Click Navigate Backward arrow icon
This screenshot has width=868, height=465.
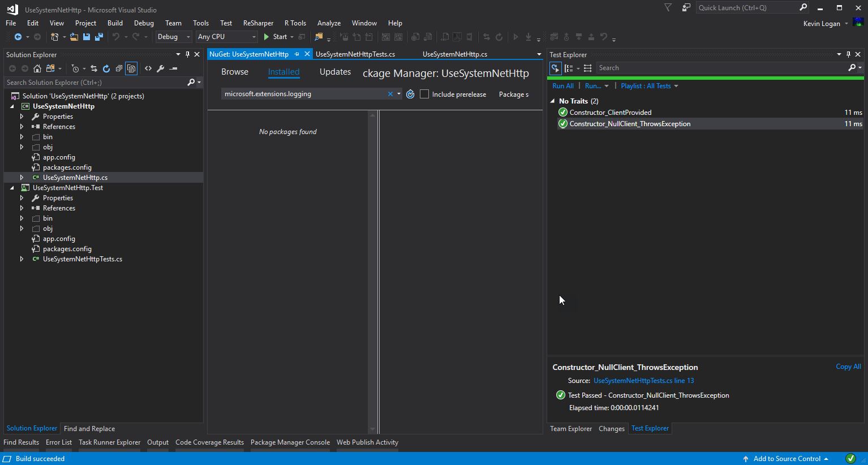pos(18,37)
